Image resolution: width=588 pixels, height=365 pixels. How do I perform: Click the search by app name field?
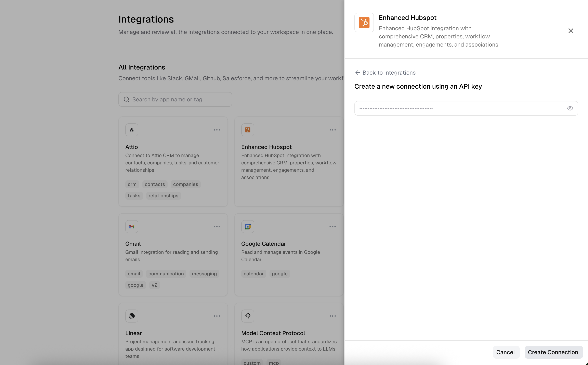pyautogui.click(x=179, y=99)
